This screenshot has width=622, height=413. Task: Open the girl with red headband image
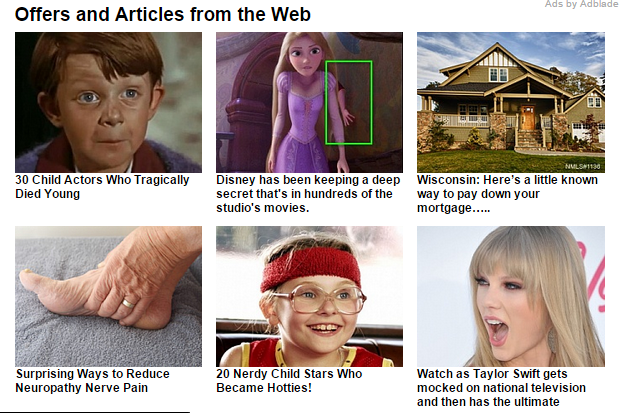click(x=309, y=296)
